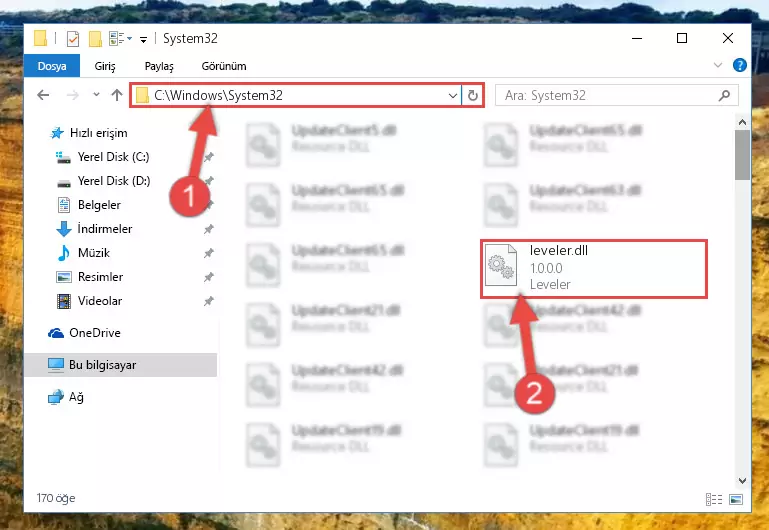
Task: Click the 170 öğe status text
Action: tap(56, 498)
